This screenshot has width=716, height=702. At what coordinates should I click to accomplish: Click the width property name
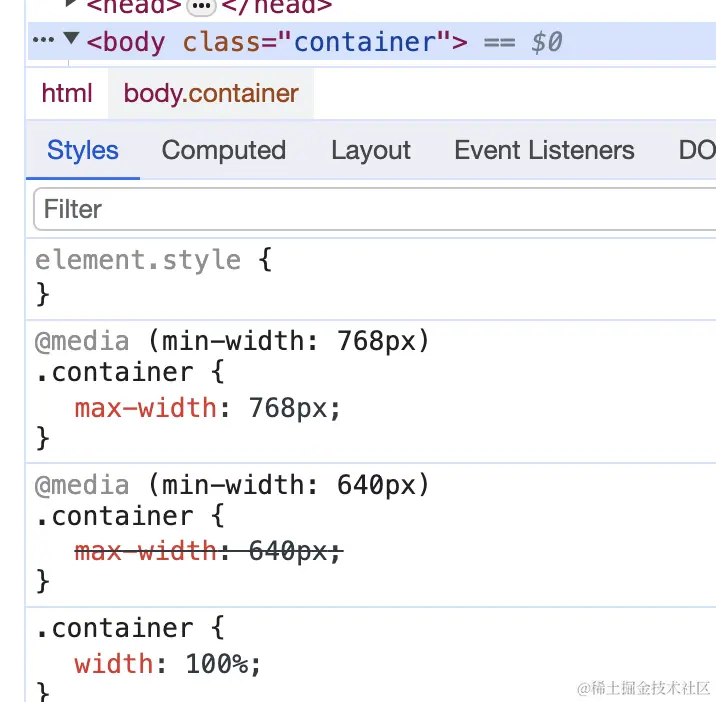click(x=114, y=663)
